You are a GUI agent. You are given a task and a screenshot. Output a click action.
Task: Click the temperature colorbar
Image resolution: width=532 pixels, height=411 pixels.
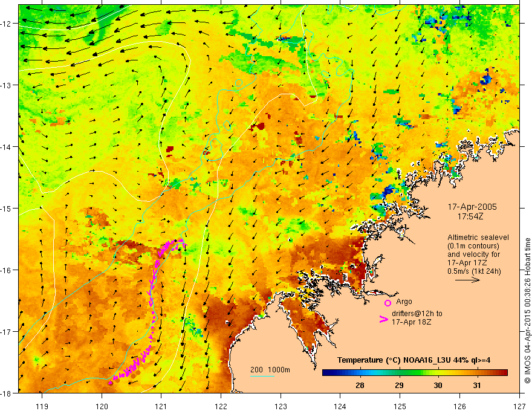click(415, 373)
